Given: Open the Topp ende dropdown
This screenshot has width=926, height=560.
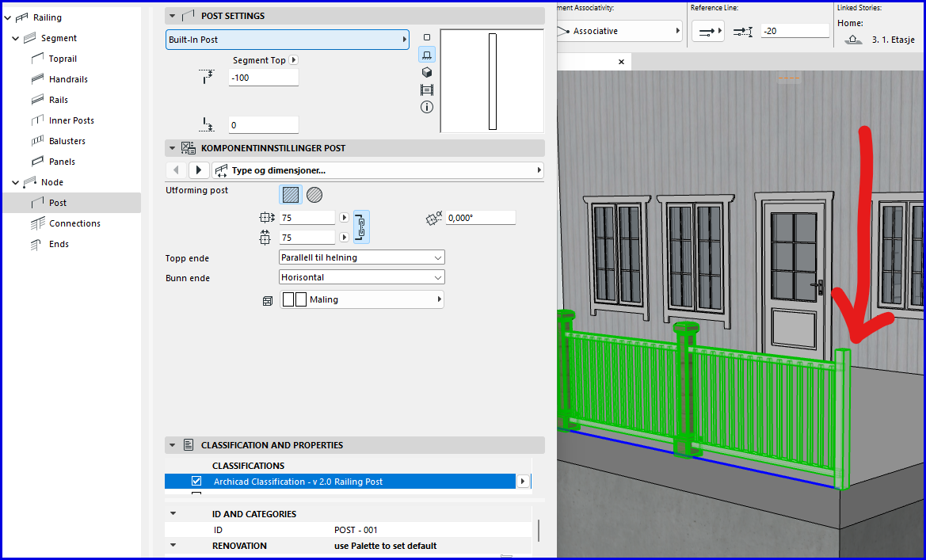Looking at the screenshot, I should (362, 257).
